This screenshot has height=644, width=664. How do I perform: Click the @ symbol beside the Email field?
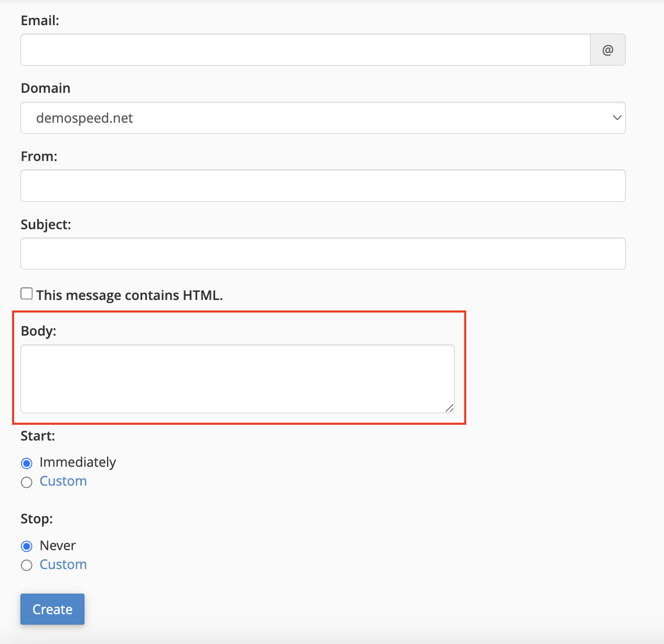click(x=607, y=50)
